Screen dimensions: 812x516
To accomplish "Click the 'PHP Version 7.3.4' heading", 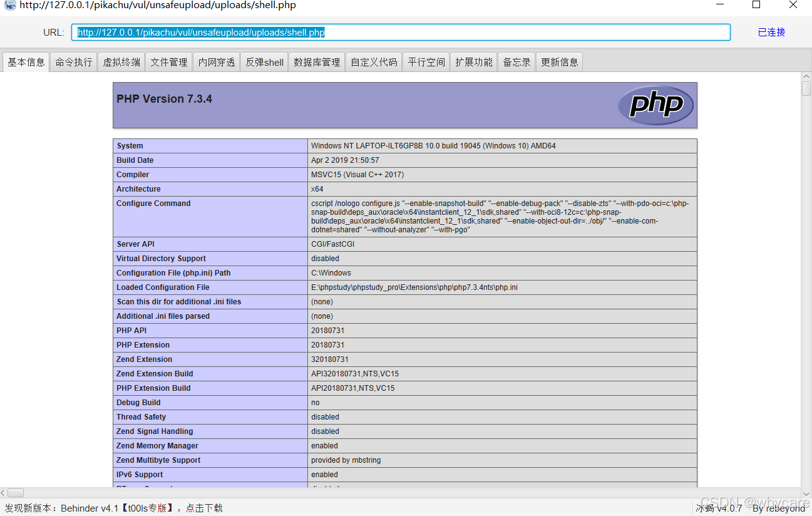I will tap(164, 99).
